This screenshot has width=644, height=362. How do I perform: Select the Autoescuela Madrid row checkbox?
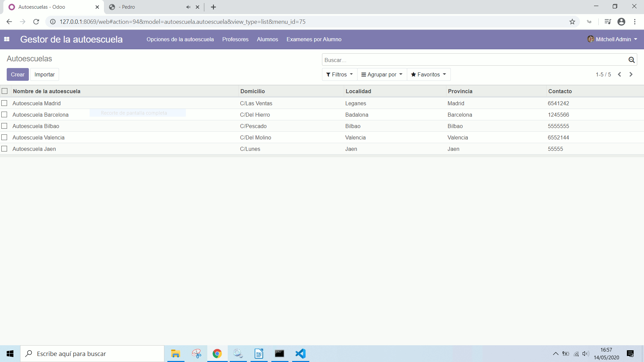4,103
